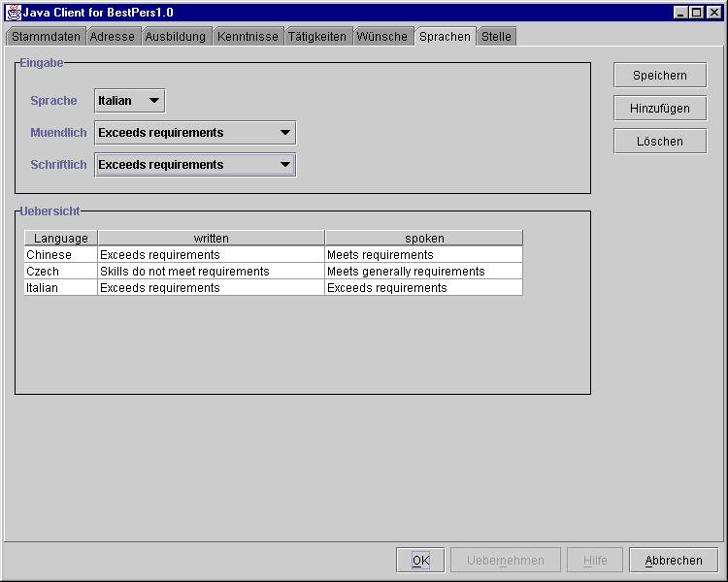The image size is (728, 582).
Task: Switch to the Tätigkeiten tab
Action: [317, 37]
